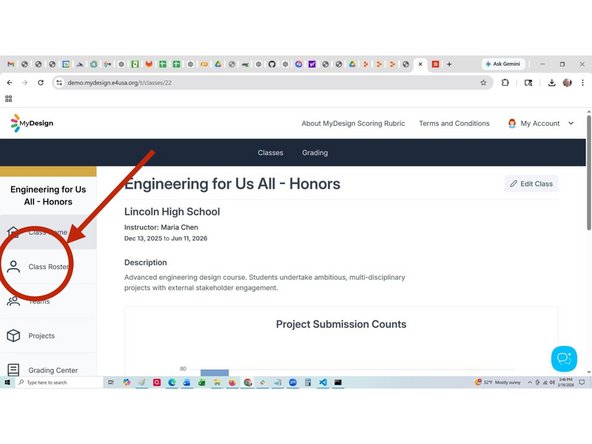Click the Edit Class button
This screenshot has width=592, height=444.
[x=531, y=184]
